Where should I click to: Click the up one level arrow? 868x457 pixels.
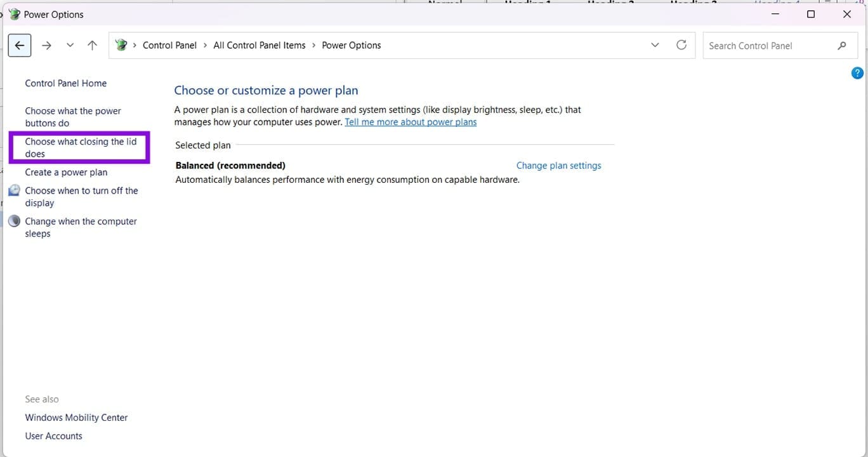[93, 45]
